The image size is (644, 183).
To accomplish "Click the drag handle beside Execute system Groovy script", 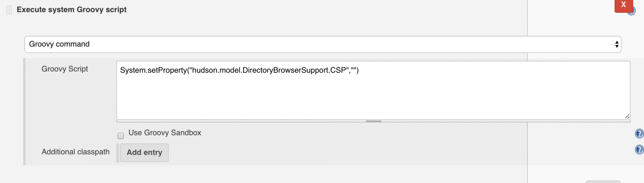I will pyautogui.click(x=9, y=10).
